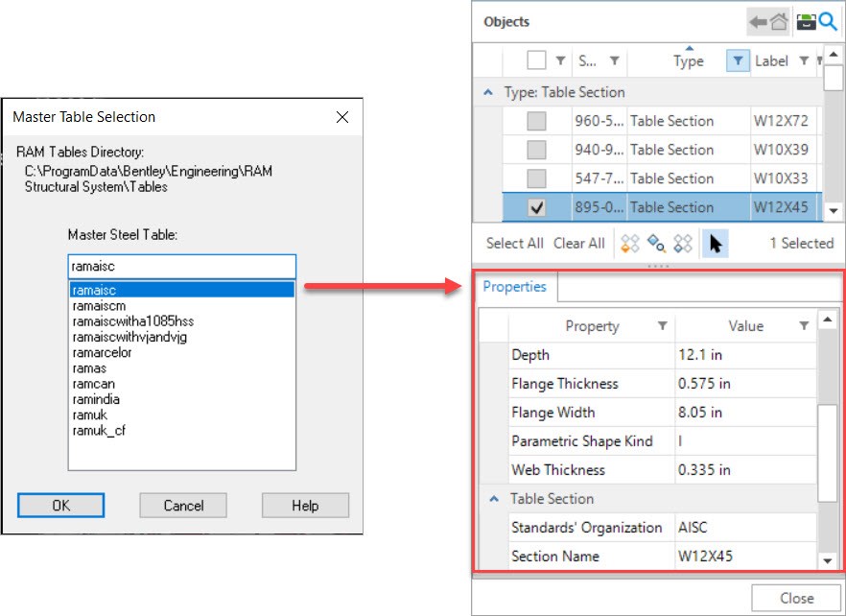846x616 pixels.
Task: Select the Properties tab
Action: [x=514, y=287]
